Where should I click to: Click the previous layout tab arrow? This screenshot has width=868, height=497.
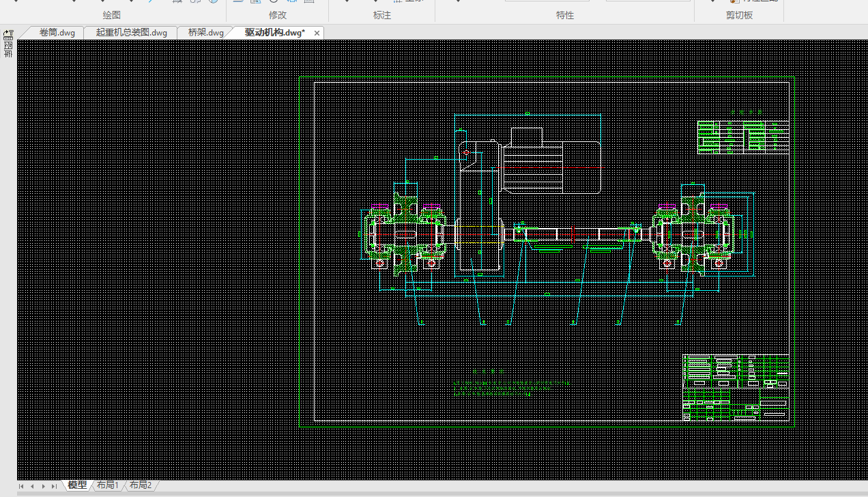coord(32,486)
